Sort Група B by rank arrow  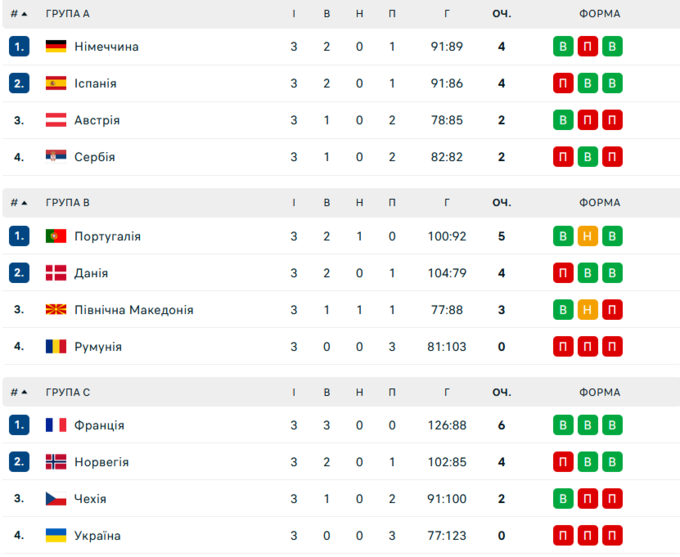24,203
